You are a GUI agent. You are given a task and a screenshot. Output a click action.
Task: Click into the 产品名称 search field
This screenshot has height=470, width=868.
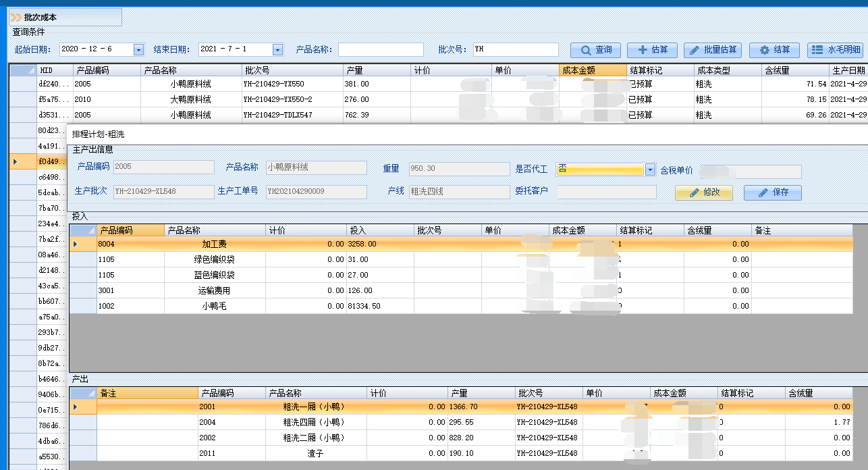click(x=381, y=50)
